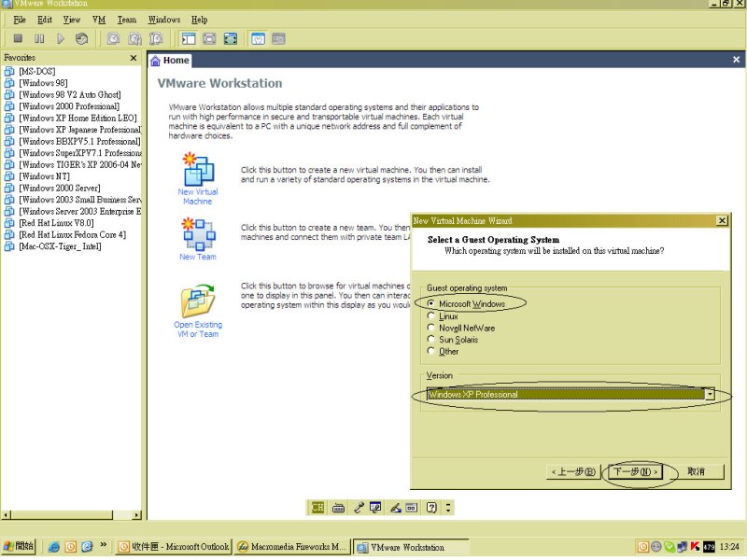
Task: Select [Windows XP Home Edition LEO] favorite
Action: click(x=78, y=119)
